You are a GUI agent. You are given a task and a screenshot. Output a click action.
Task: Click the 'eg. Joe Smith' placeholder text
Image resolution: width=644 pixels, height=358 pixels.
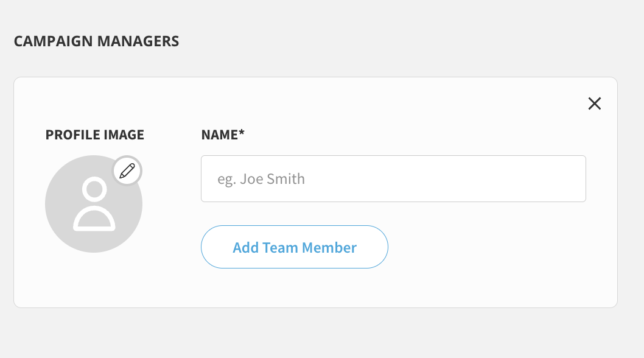point(261,179)
